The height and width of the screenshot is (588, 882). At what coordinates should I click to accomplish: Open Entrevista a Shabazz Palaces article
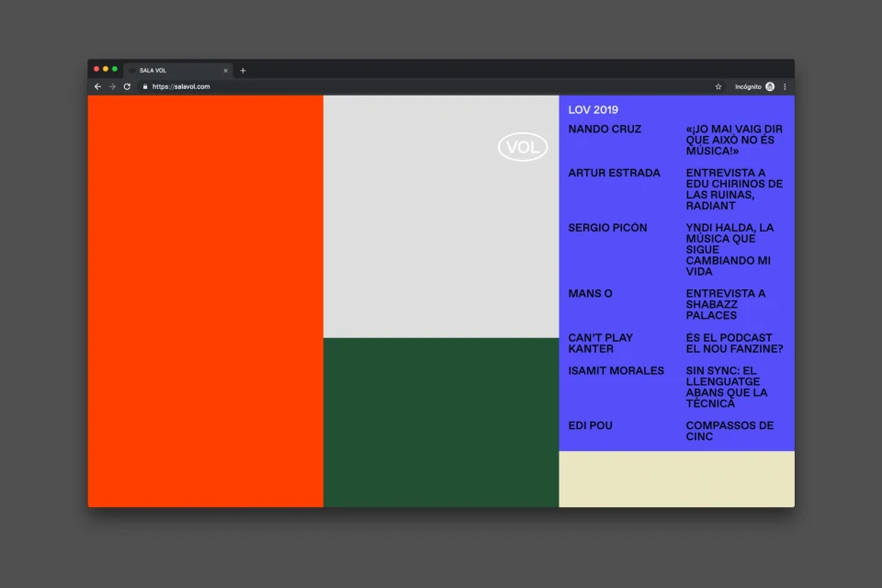coord(725,305)
